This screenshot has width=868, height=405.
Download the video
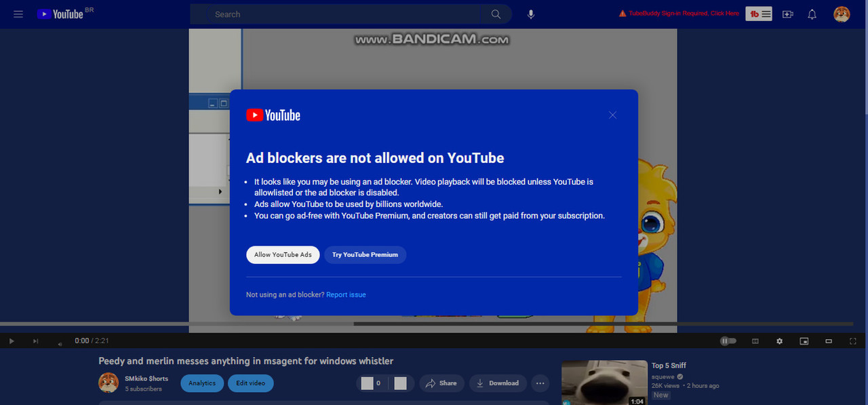pyautogui.click(x=498, y=383)
